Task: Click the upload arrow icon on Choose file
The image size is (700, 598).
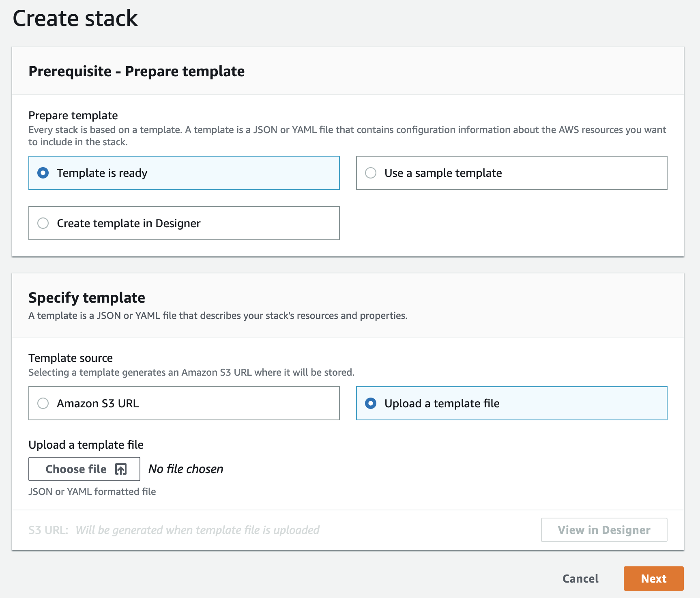Action: [121, 469]
